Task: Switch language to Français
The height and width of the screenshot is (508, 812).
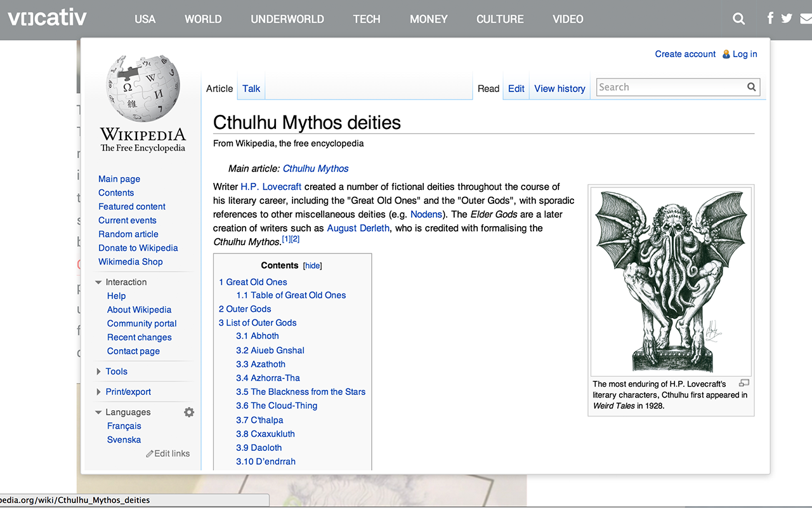Action: 124,426
